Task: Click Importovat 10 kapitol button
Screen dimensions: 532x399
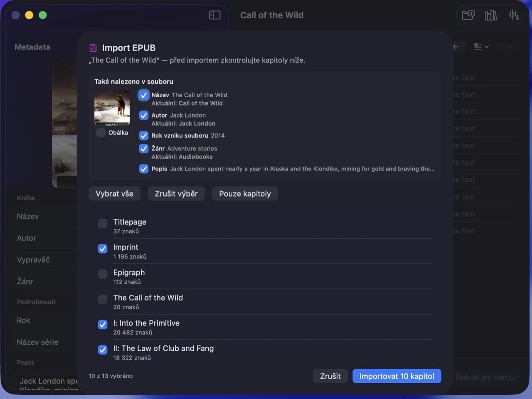Action: [x=397, y=376]
